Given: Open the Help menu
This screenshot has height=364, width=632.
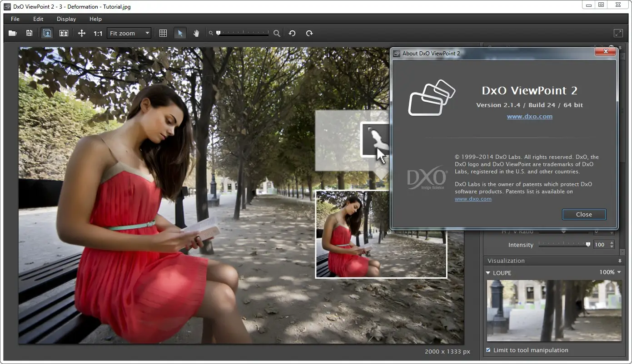Looking at the screenshot, I should tap(95, 19).
